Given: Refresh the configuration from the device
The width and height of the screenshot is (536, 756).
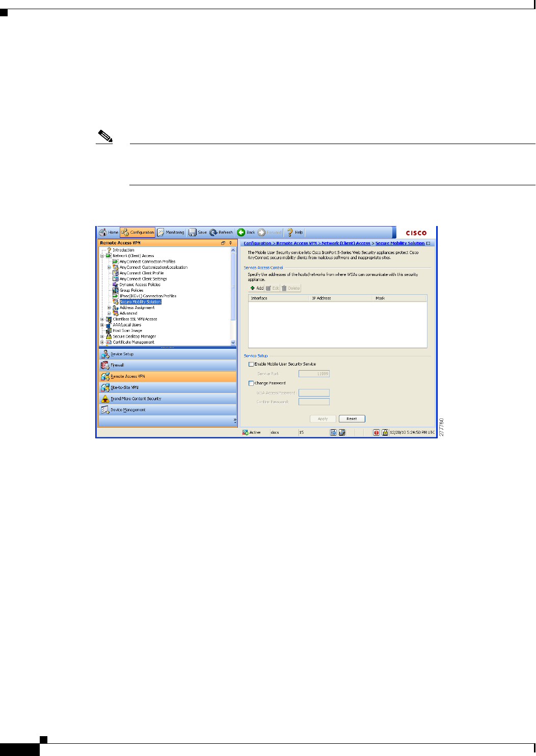Looking at the screenshot, I should pos(221,232).
